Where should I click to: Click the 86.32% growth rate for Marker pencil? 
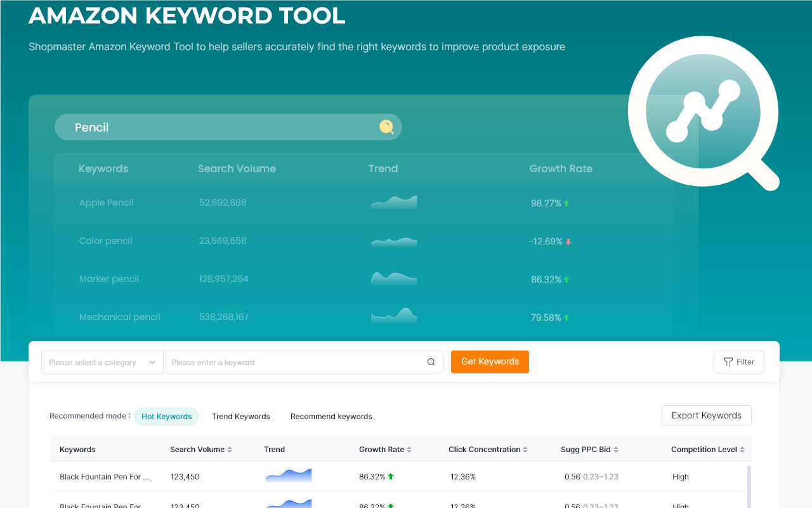(546, 279)
